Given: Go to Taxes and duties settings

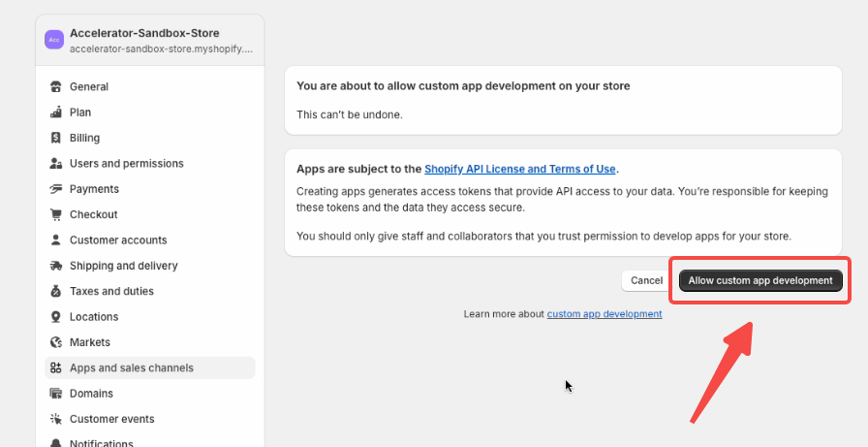Looking at the screenshot, I should tap(149, 291).
